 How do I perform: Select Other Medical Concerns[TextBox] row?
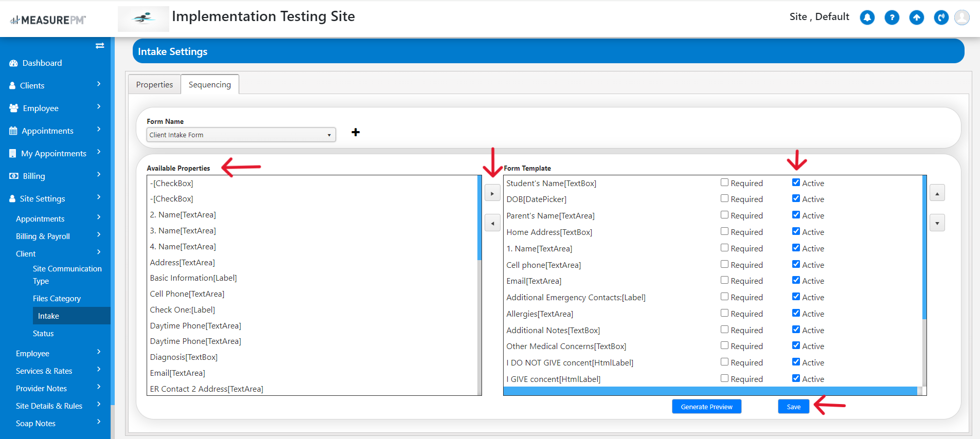(566, 346)
